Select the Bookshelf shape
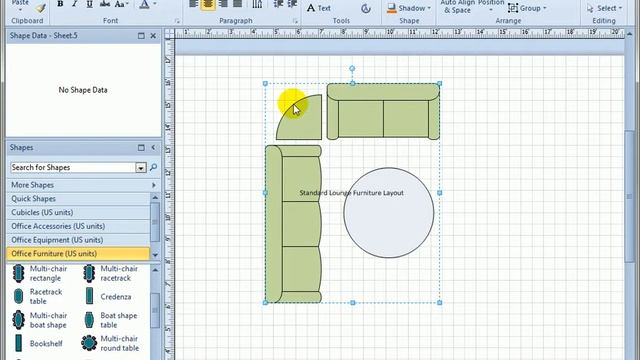The height and width of the screenshot is (360, 640). click(x=38, y=343)
